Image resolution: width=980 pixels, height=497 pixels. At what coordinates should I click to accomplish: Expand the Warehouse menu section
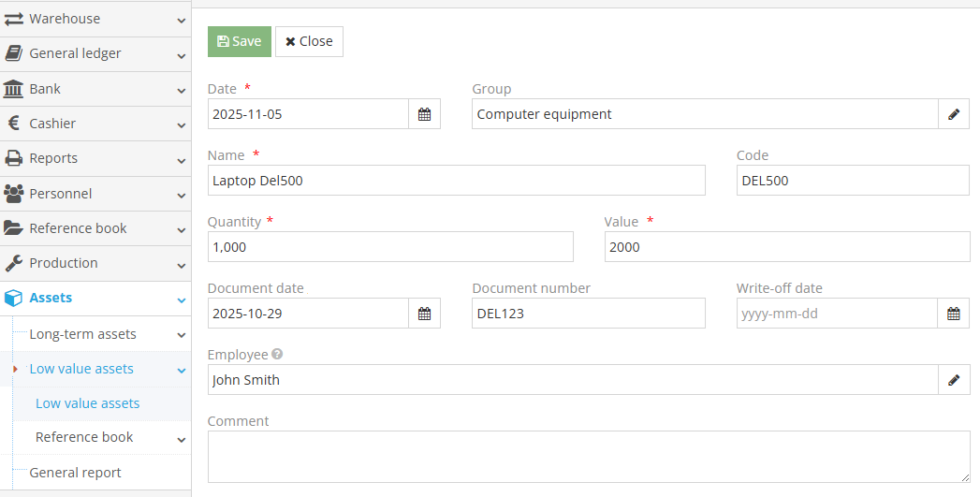[x=181, y=20]
